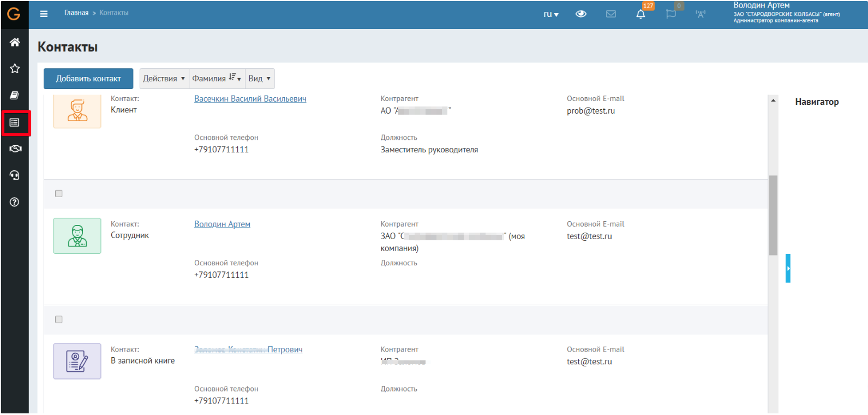Tick the checkbox above the notebook contact
868x415 pixels.
(59, 319)
